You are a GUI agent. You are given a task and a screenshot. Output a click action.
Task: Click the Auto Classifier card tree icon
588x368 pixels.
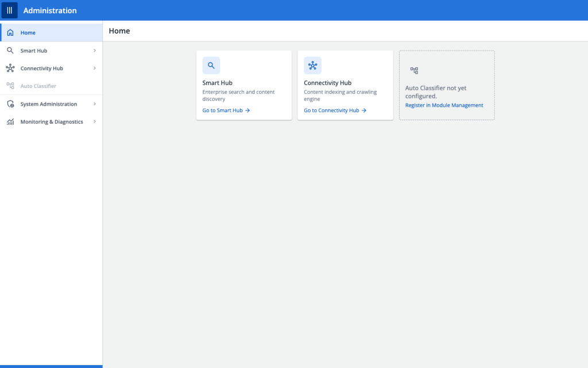[x=414, y=70]
